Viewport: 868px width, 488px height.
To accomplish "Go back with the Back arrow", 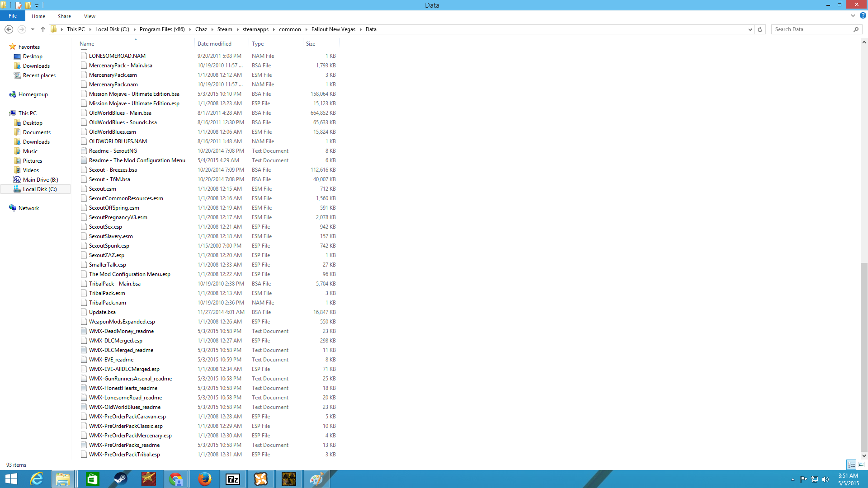I will pyautogui.click(x=9, y=29).
